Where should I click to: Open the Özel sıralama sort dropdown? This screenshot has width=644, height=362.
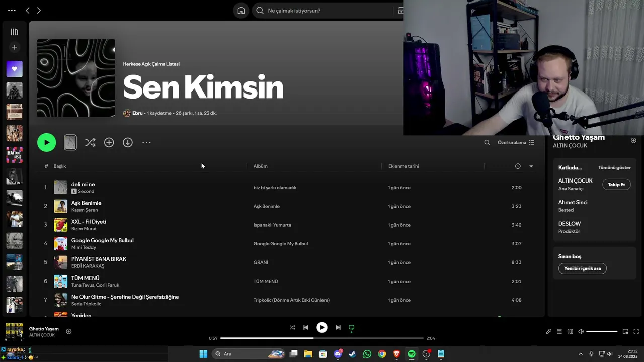pyautogui.click(x=516, y=143)
